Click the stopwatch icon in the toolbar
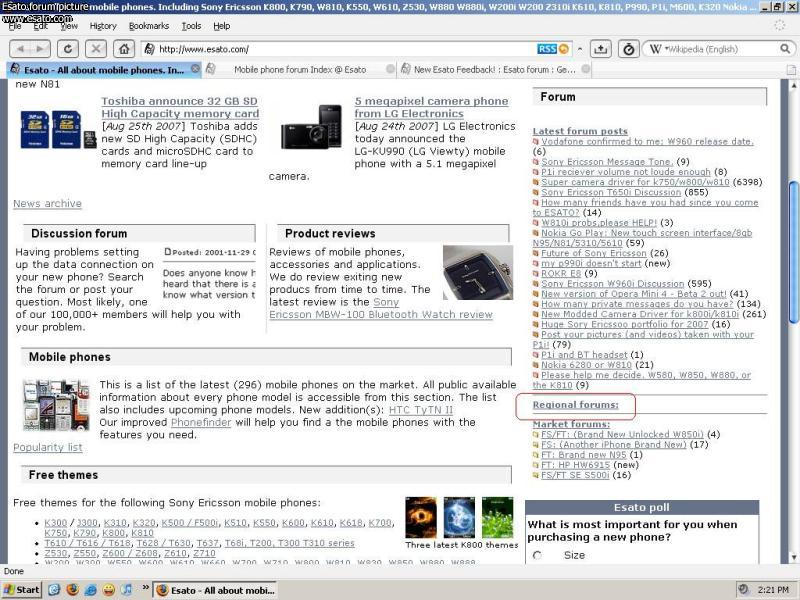 (x=629, y=49)
